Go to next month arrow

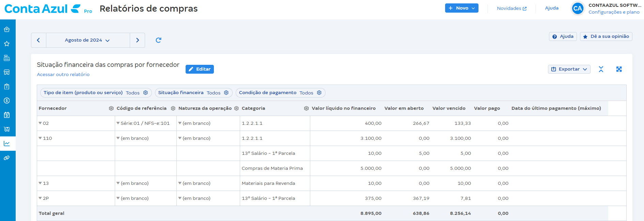[138, 40]
